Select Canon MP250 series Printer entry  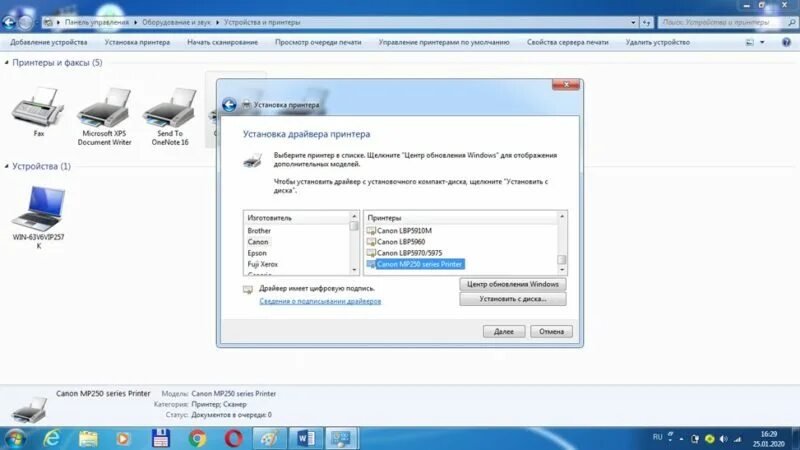tap(415, 264)
